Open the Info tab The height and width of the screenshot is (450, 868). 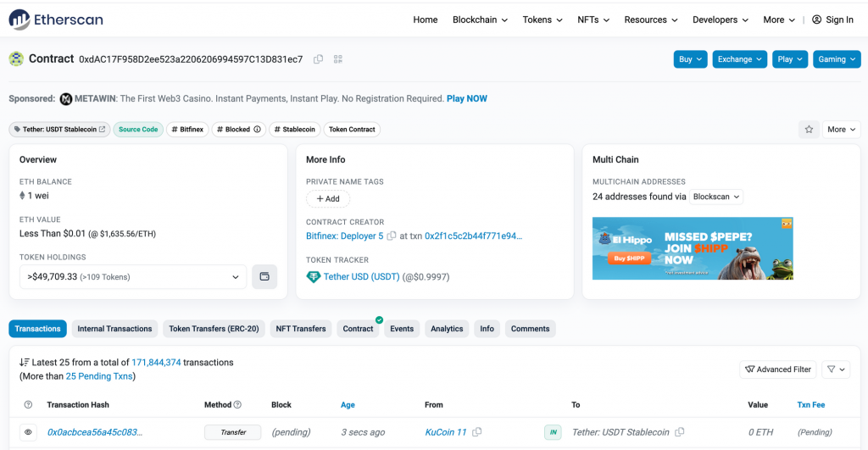(x=487, y=329)
